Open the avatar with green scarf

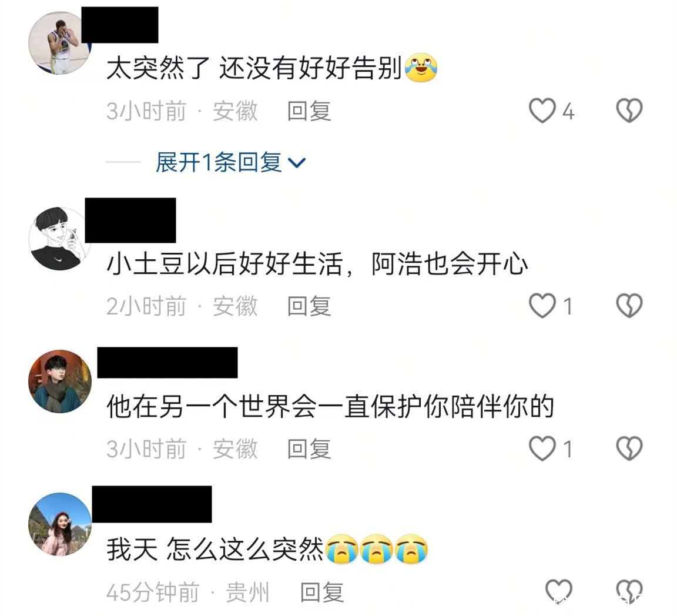tap(59, 381)
